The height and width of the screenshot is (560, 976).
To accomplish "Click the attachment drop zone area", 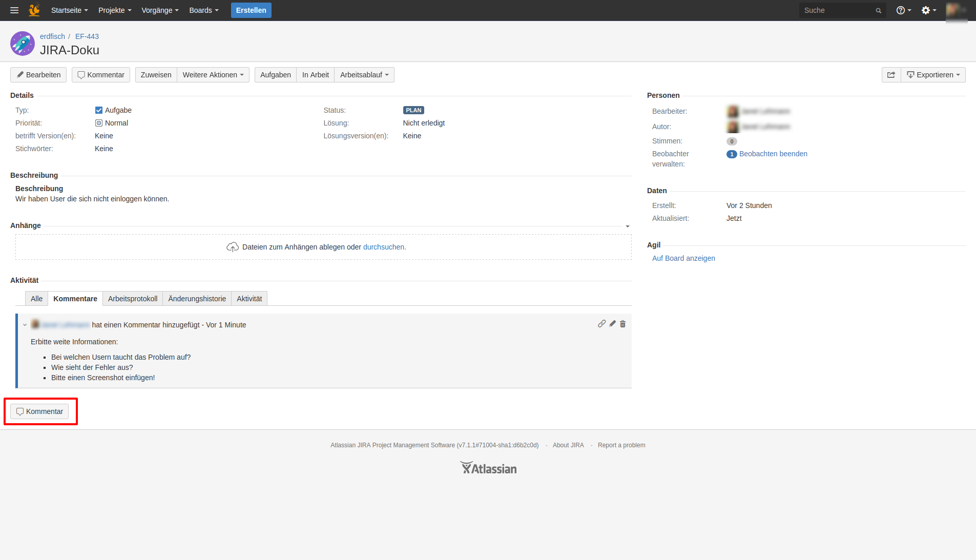I will click(x=323, y=247).
